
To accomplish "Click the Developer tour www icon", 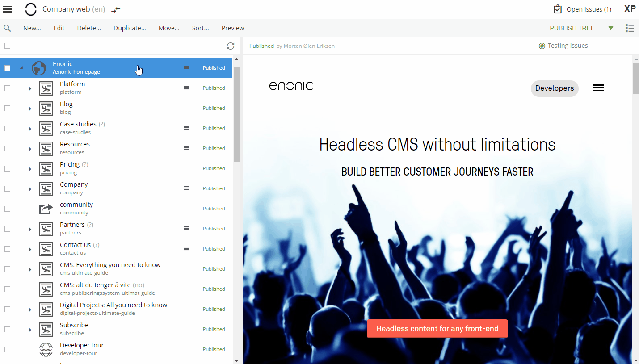I will click(x=46, y=349).
